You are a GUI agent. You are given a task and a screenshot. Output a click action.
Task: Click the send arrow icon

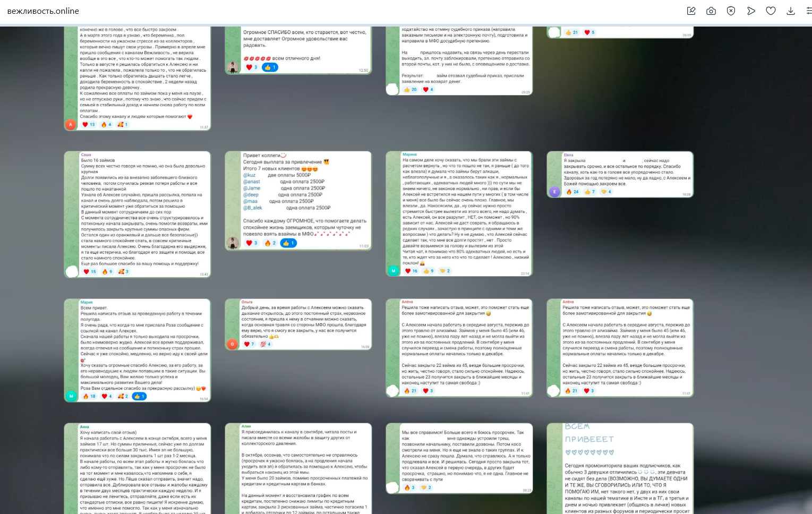click(x=751, y=11)
